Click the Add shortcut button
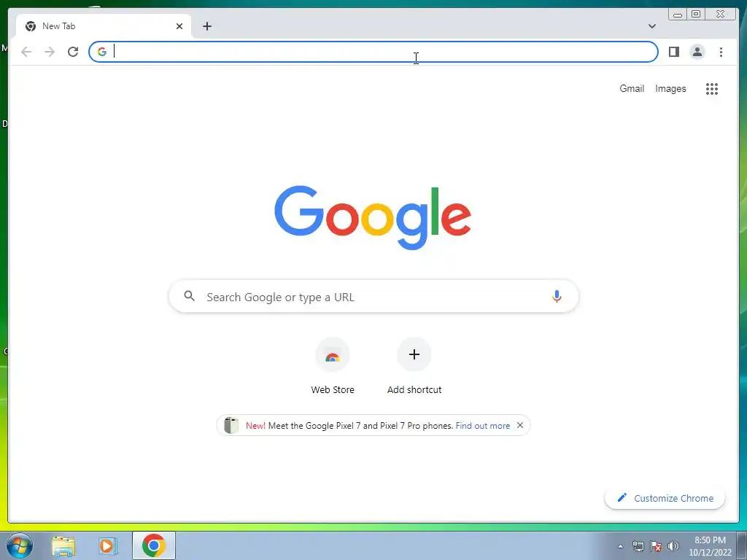 click(x=414, y=366)
